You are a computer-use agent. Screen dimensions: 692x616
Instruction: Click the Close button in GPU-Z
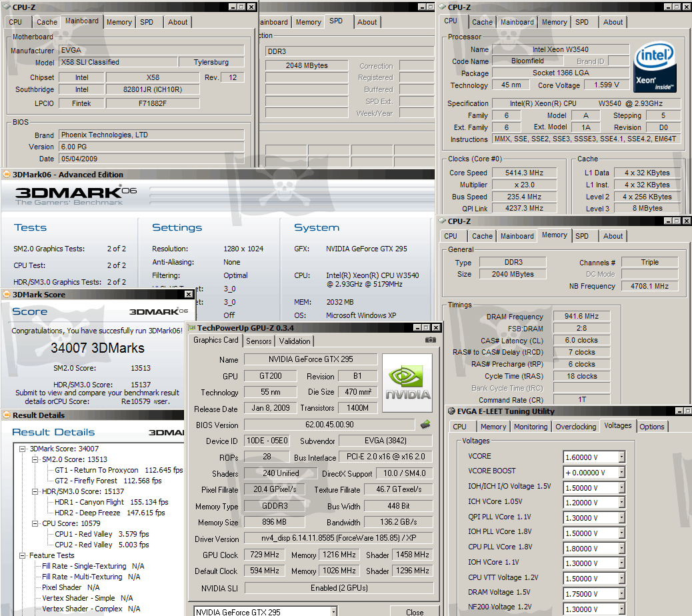[x=414, y=611]
